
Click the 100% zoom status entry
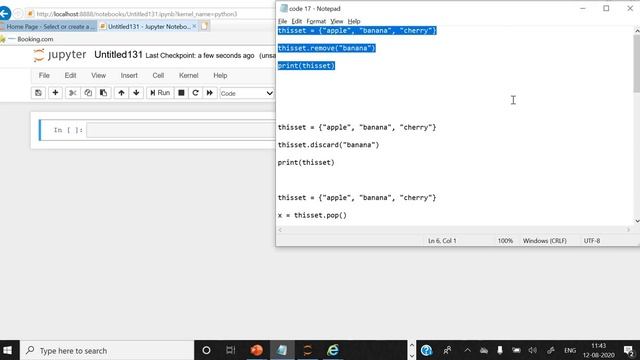(505, 241)
